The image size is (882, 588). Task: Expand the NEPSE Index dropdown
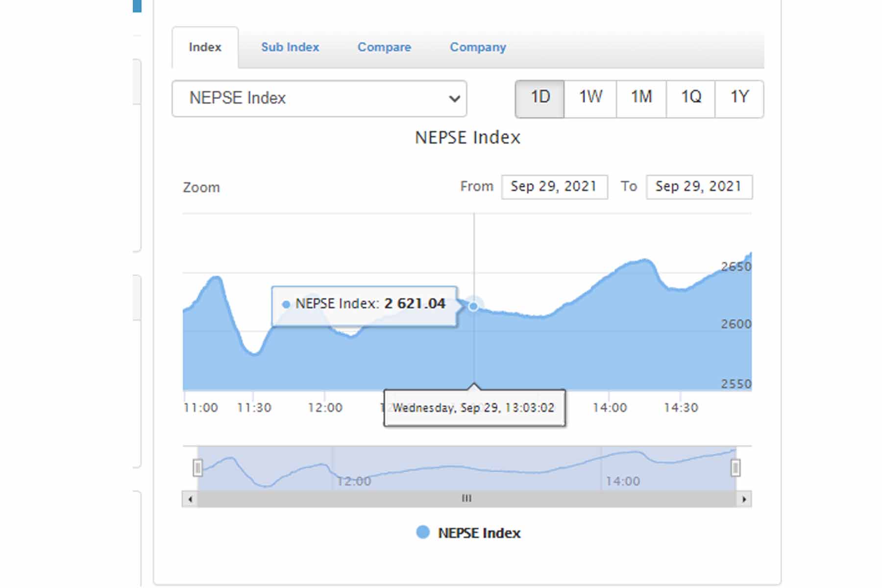pos(319,98)
